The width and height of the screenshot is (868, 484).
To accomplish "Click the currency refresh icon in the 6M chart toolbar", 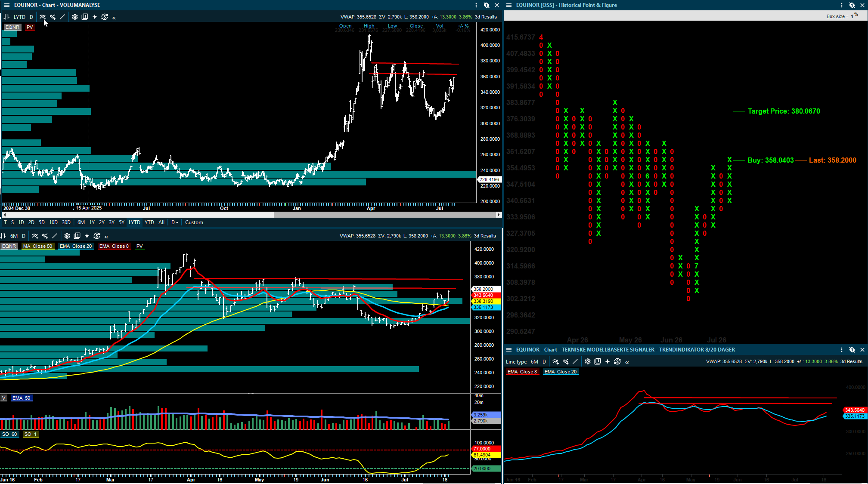I will pos(97,236).
